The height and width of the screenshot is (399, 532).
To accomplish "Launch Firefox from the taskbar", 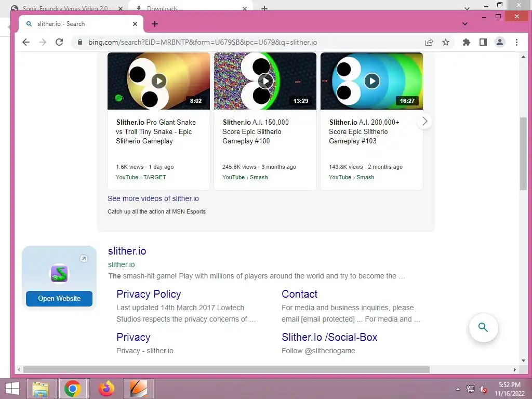I will click(107, 389).
